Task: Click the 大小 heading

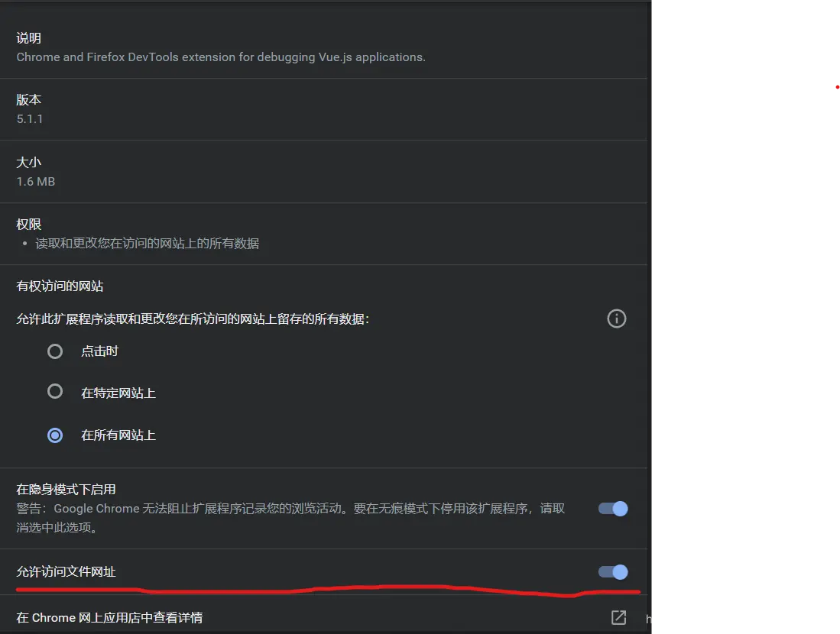Action: [x=28, y=162]
